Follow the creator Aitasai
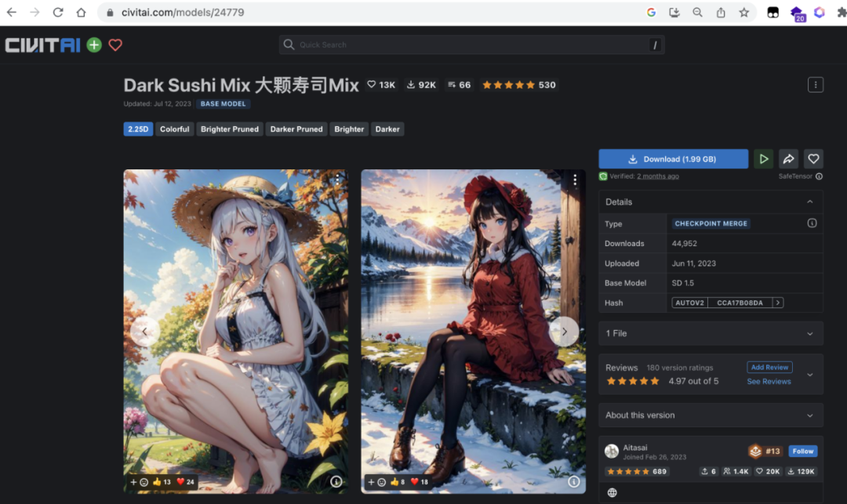The width and height of the screenshot is (847, 504). [802, 451]
